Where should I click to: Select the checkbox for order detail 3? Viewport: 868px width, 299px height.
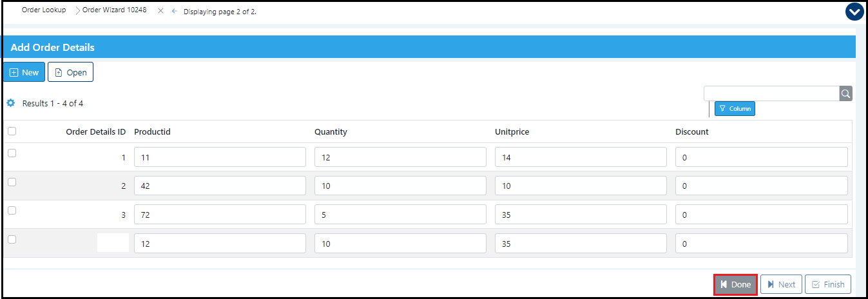[12, 211]
